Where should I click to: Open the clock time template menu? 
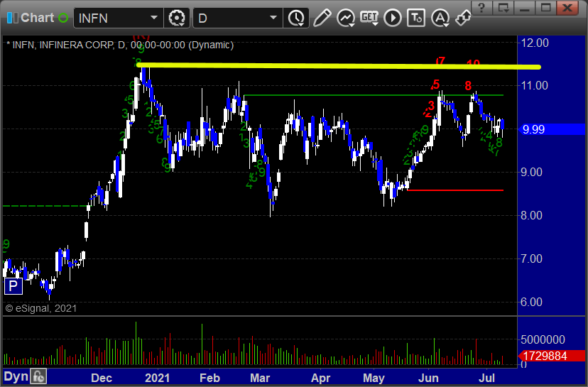pos(296,18)
